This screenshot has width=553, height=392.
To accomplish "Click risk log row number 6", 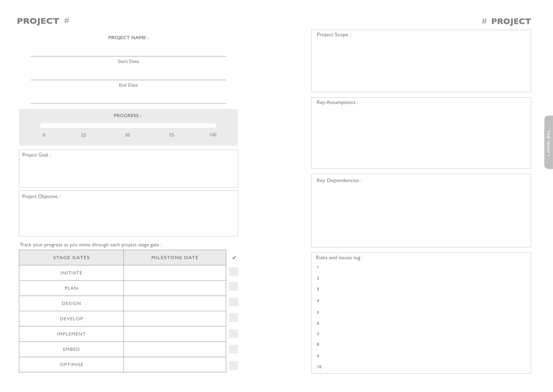I will coord(318,323).
